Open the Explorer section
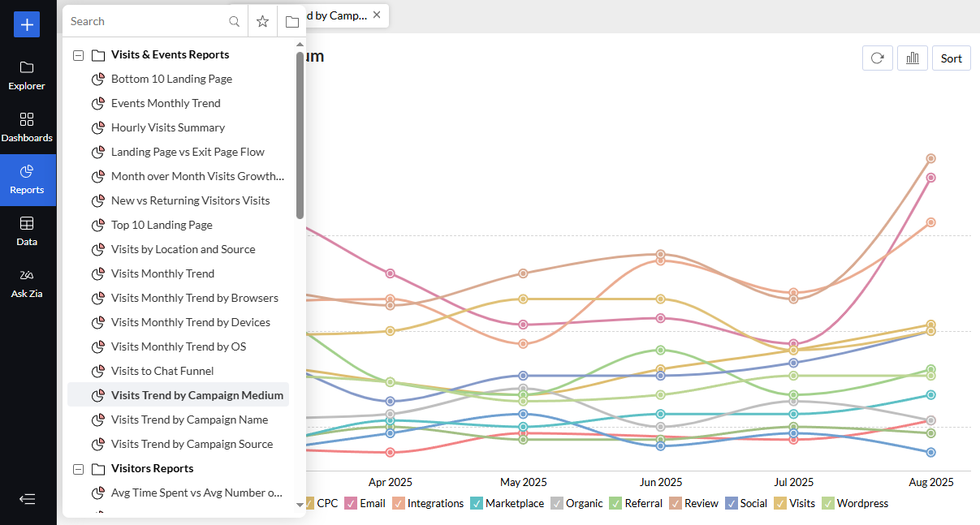This screenshot has width=980, height=525. coord(27,75)
